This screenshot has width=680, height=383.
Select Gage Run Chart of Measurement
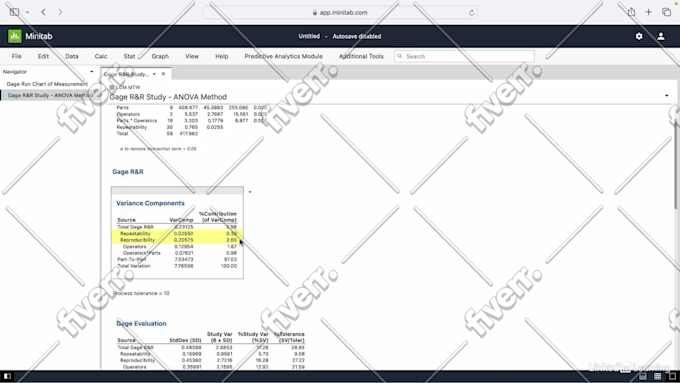click(47, 84)
